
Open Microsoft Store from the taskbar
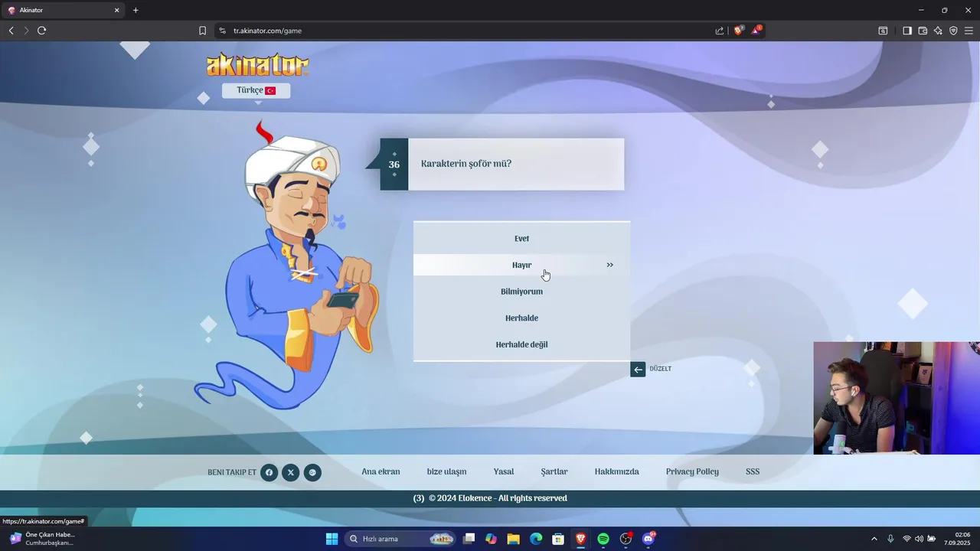tap(558, 539)
